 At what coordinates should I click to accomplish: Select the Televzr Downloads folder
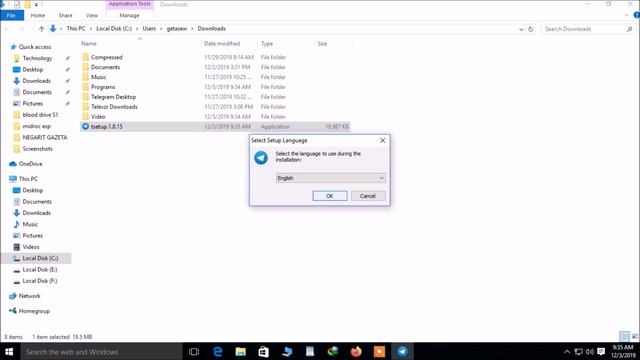[x=114, y=107]
